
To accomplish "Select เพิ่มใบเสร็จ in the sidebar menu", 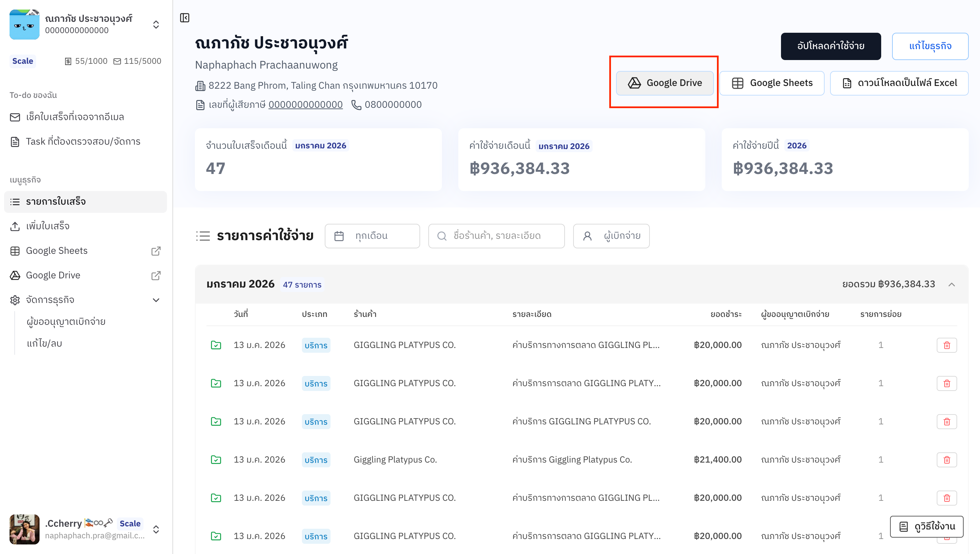I will (48, 226).
